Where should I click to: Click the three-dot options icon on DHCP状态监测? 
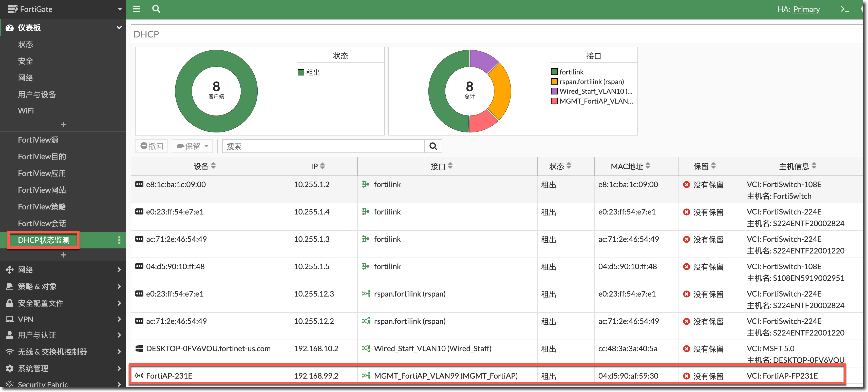click(119, 240)
